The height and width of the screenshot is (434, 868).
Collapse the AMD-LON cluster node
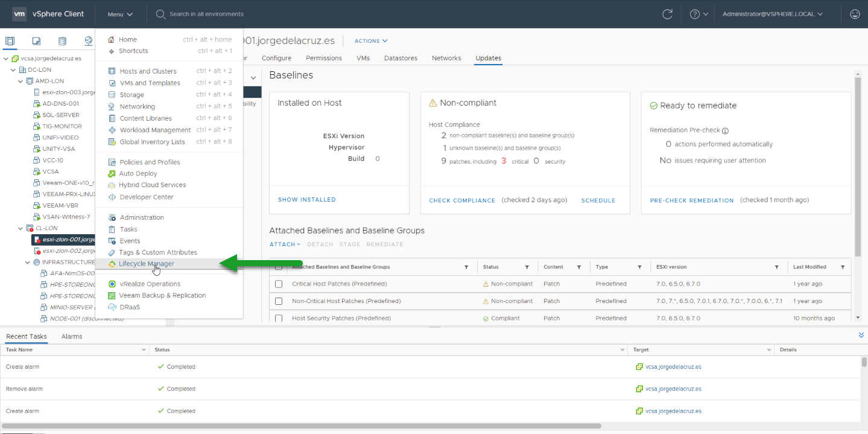tap(21, 81)
